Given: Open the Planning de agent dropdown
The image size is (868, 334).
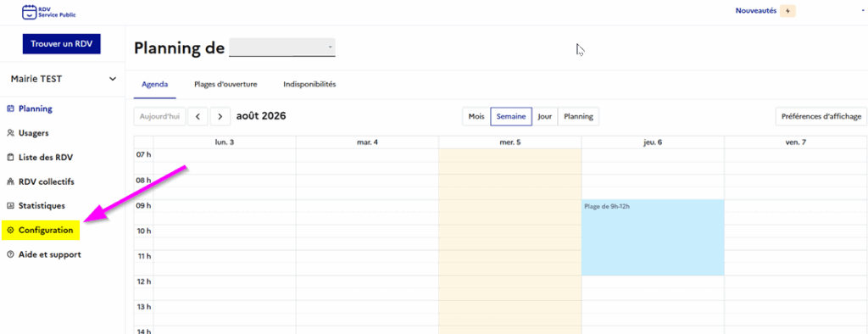Looking at the screenshot, I should (282, 47).
